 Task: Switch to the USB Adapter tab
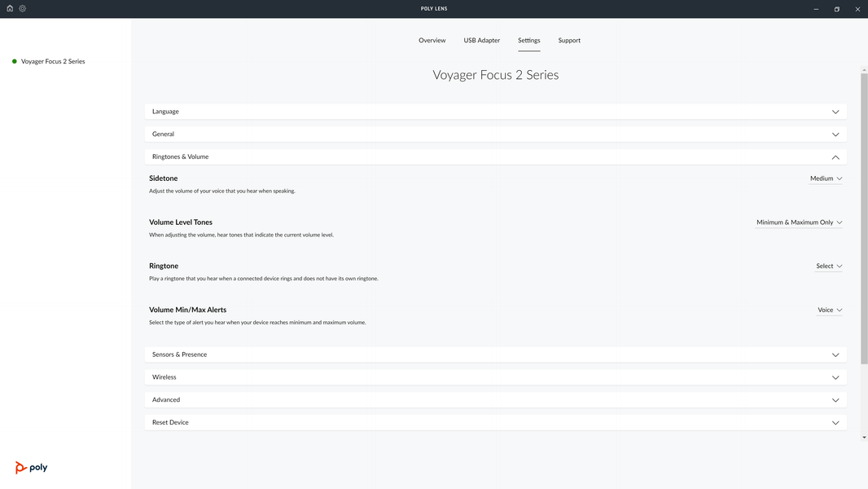click(x=481, y=41)
